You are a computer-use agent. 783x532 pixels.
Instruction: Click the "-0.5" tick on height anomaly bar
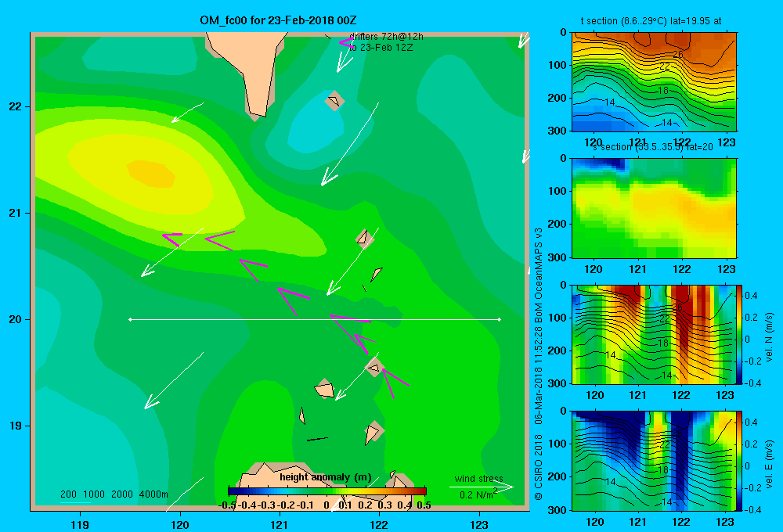coord(227,505)
